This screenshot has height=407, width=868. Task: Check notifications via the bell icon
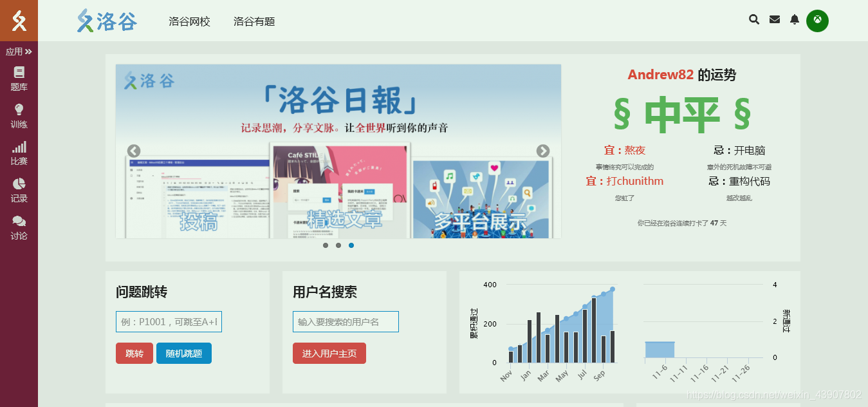pyautogui.click(x=794, y=19)
